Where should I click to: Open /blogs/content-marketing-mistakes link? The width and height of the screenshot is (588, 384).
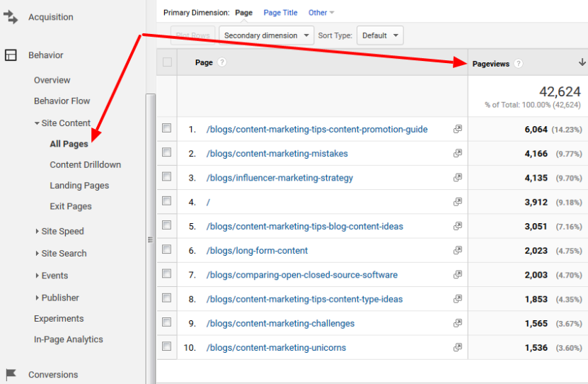pyautogui.click(x=277, y=154)
